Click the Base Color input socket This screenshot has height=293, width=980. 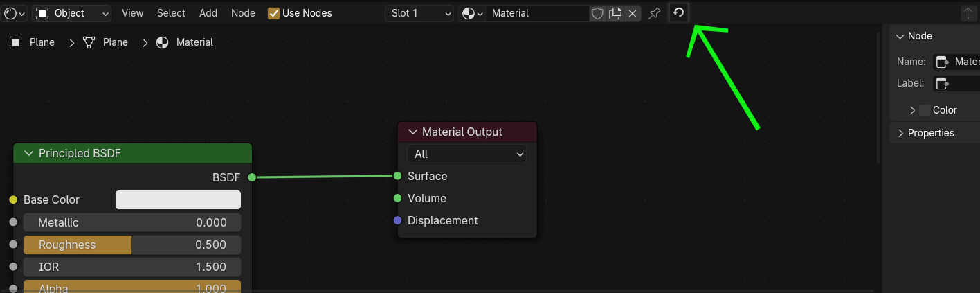(12, 199)
